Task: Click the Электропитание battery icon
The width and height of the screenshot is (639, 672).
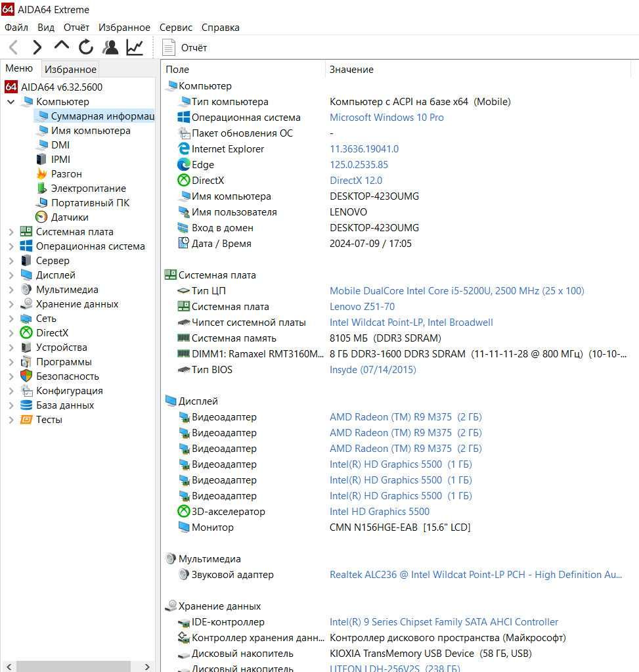Action: coord(41,188)
